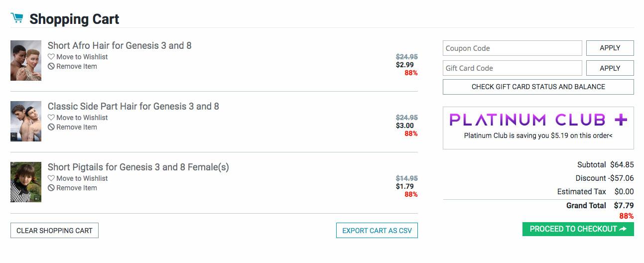Open Short Pigtails product thumbnail
644x263 pixels.
coord(26,182)
